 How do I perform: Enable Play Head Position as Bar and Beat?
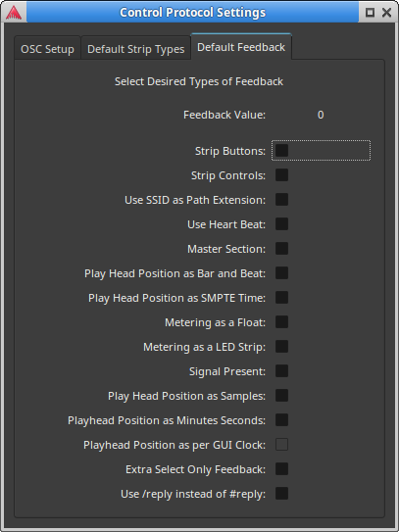281,272
